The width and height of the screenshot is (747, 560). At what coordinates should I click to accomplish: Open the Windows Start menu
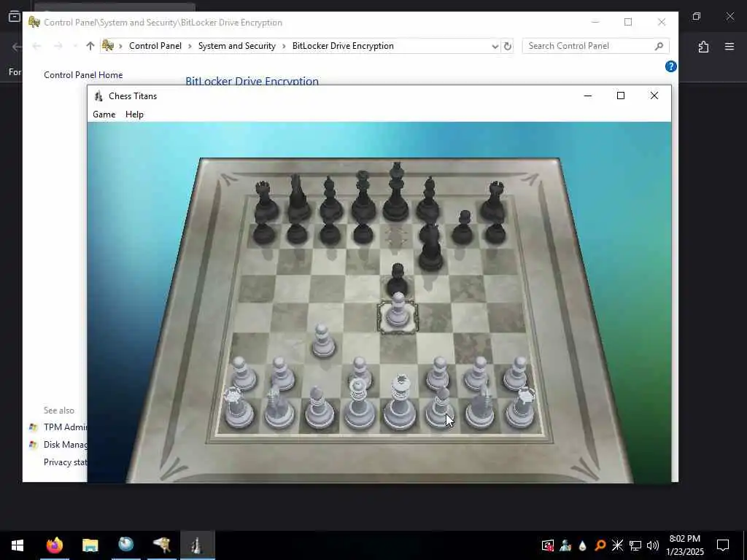click(18, 545)
